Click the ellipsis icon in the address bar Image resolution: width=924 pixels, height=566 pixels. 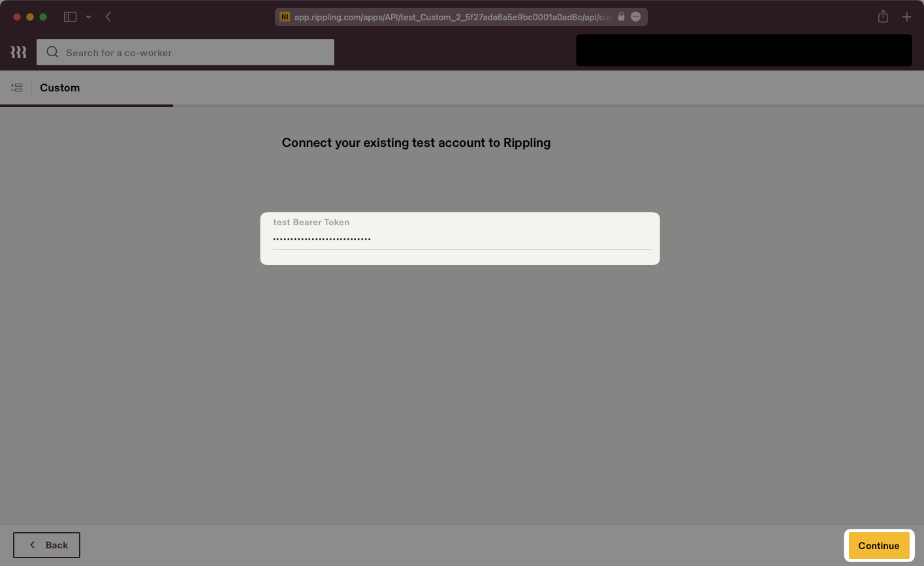click(x=635, y=16)
